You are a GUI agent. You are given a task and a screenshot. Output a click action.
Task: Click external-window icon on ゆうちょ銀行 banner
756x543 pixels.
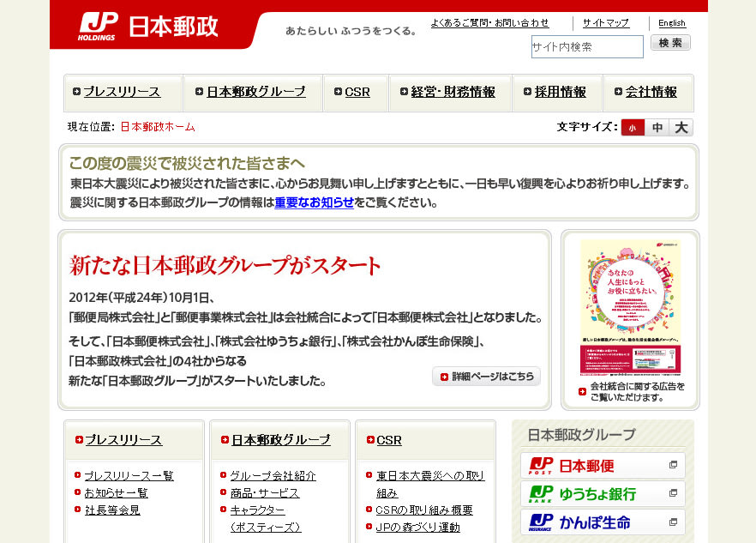coord(673,493)
